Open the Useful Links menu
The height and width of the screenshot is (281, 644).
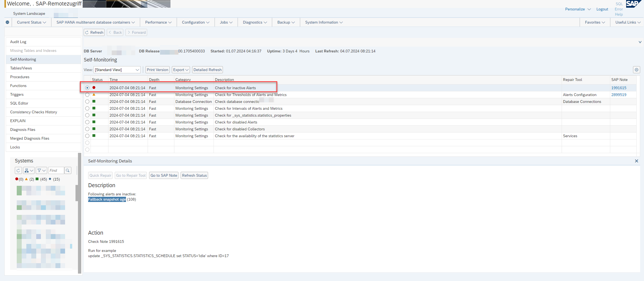(628, 22)
